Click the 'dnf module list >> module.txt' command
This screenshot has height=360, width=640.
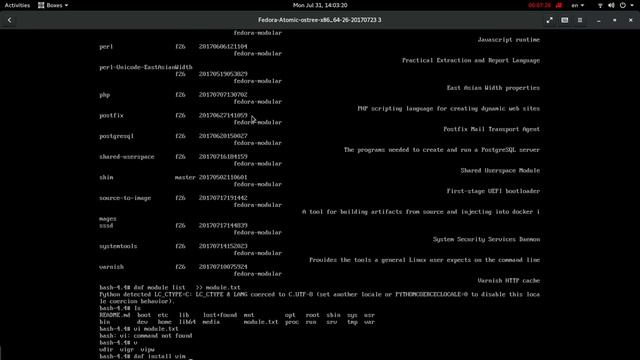pos(187,288)
